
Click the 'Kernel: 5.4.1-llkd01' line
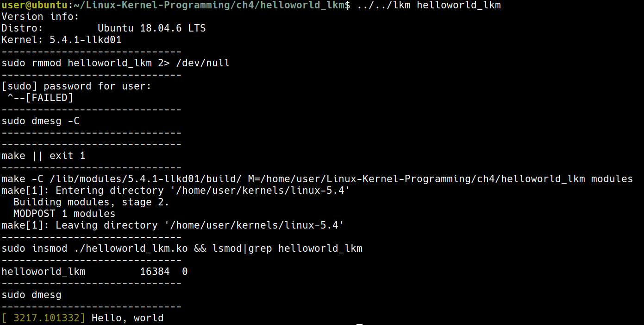point(61,40)
